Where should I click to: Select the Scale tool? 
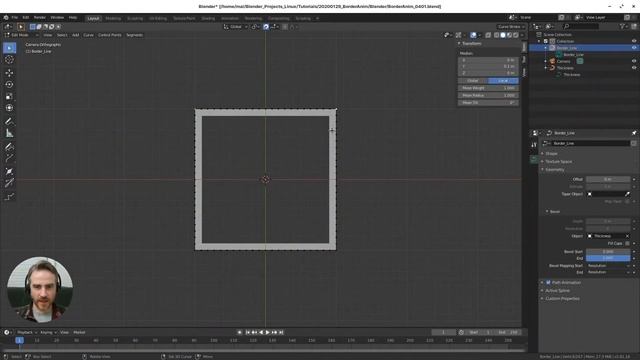click(9, 96)
